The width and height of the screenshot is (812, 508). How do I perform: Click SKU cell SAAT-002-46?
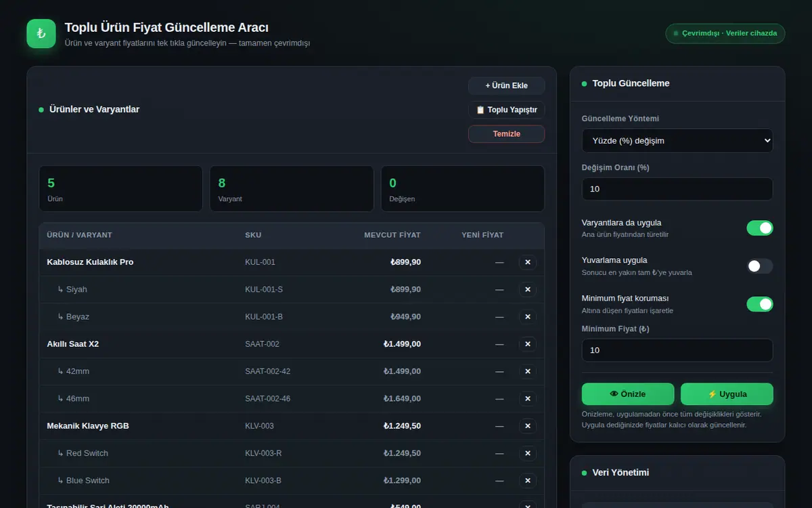(267, 398)
